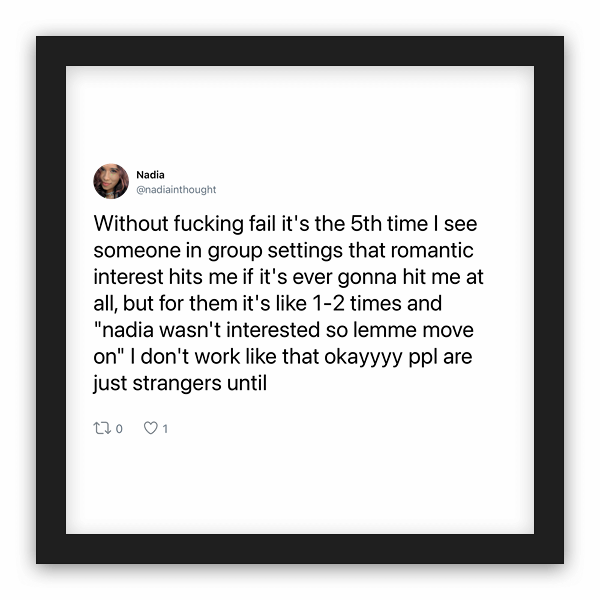Click the retweet count showing 0
The width and height of the screenshot is (600, 600).
coord(119,429)
